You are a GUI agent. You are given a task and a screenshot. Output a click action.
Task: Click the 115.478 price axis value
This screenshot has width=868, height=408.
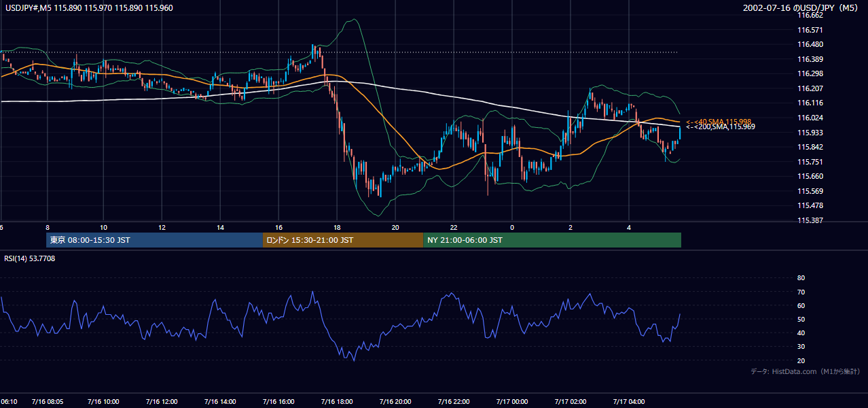pyautogui.click(x=810, y=205)
